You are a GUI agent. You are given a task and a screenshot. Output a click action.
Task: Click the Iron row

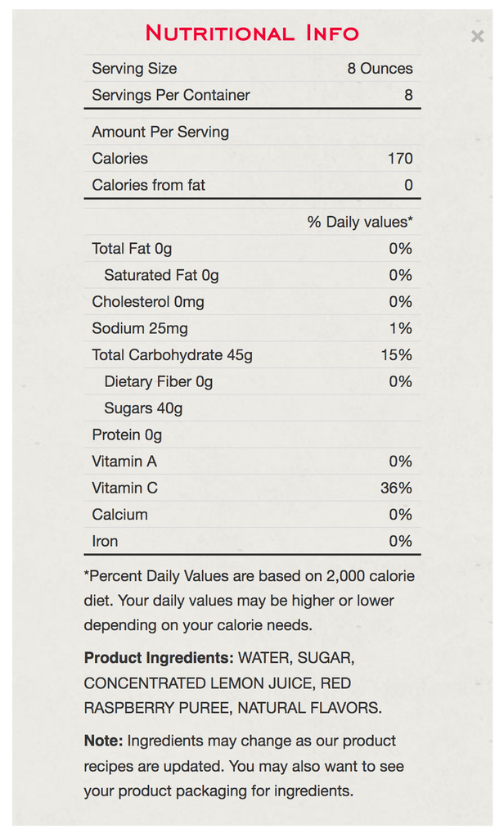(252, 542)
